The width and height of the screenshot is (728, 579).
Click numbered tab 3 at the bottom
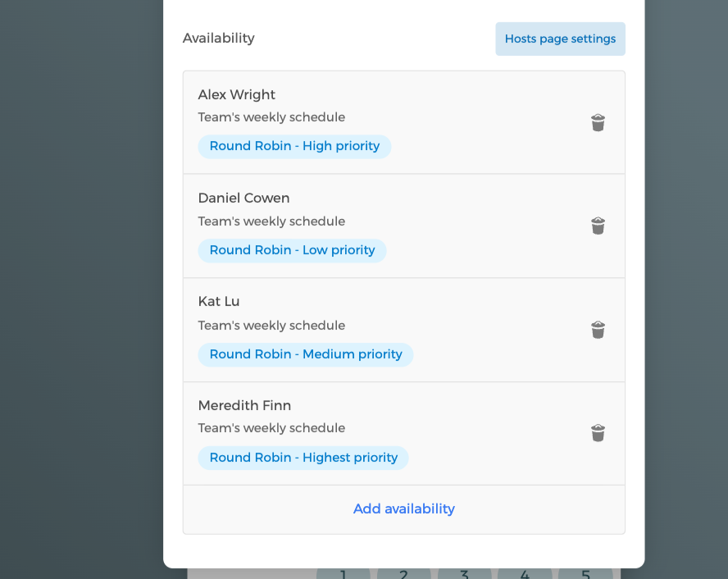[x=464, y=574]
